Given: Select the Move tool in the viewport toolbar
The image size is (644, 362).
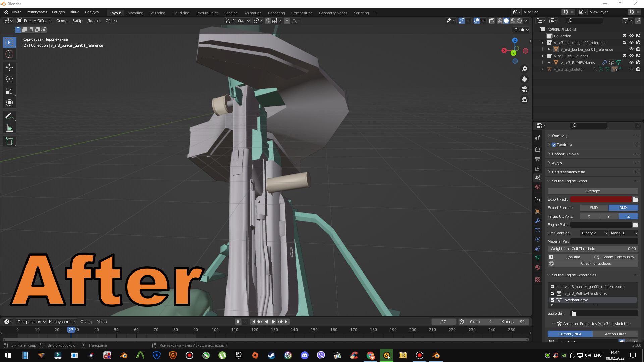Looking at the screenshot, I should point(9,67).
